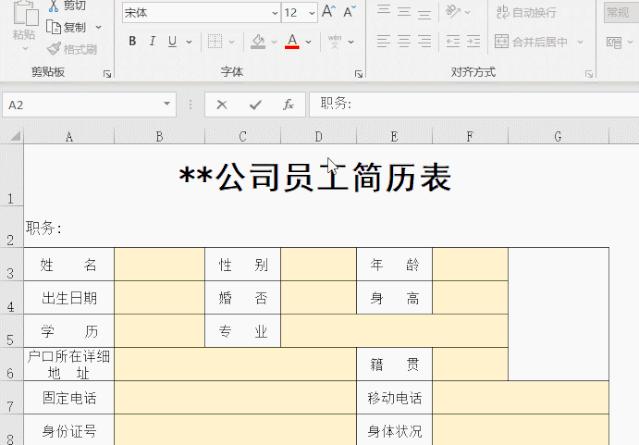Toggle Italic formatting
This screenshot has width=639, height=445.
pyautogui.click(x=152, y=41)
